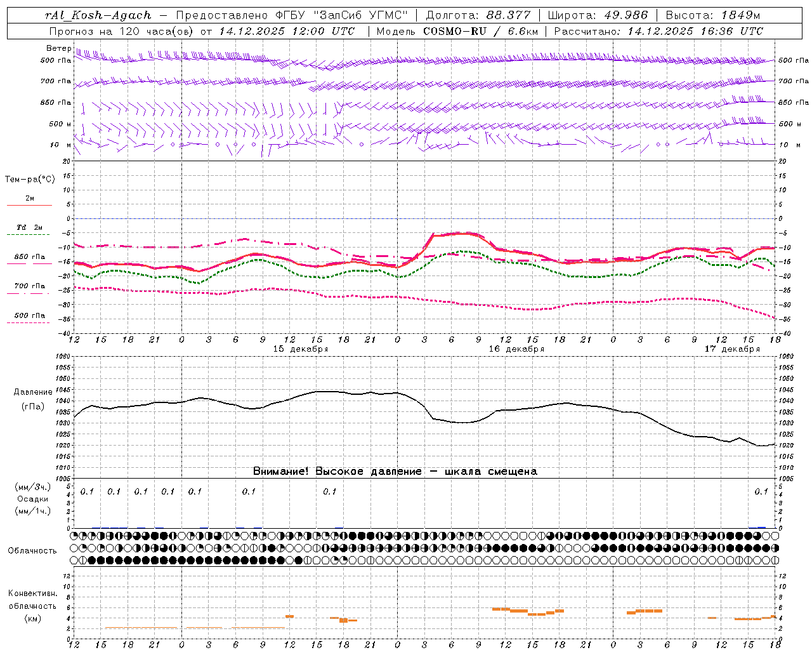Click the calculation time 14.12.2025 16:36 UTC
This screenshot has width=812, height=650.
pos(695,31)
